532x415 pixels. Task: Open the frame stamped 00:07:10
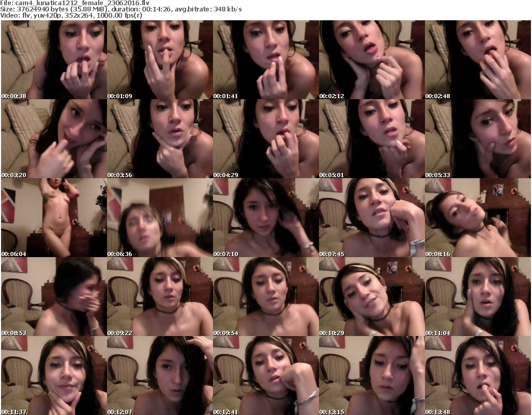(266, 218)
